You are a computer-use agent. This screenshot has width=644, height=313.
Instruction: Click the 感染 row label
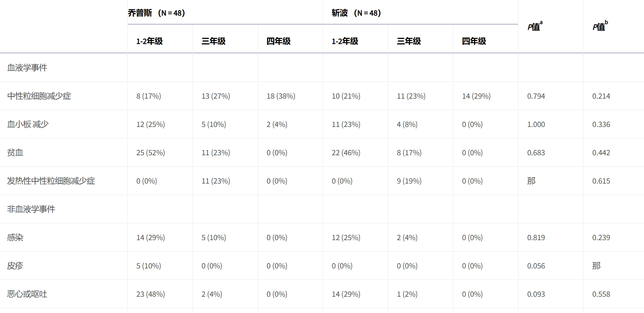[15, 237]
